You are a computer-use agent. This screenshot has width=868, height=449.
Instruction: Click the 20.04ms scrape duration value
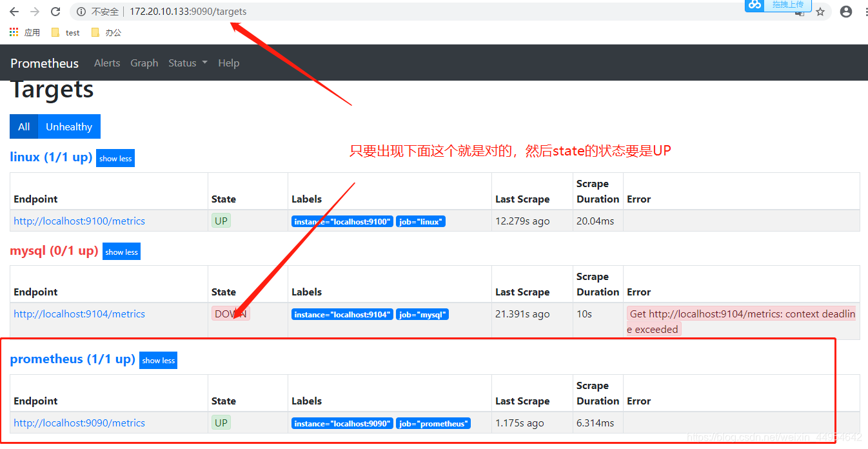pyautogui.click(x=595, y=221)
